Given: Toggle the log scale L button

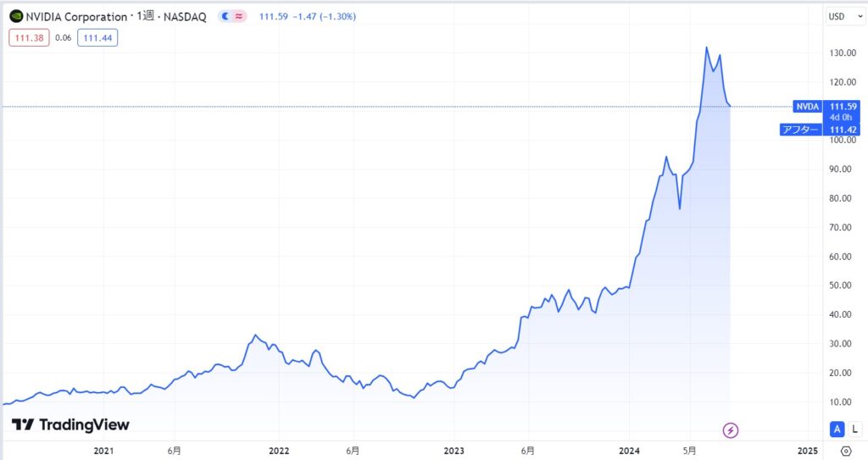Looking at the screenshot, I should tap(854, 429).
